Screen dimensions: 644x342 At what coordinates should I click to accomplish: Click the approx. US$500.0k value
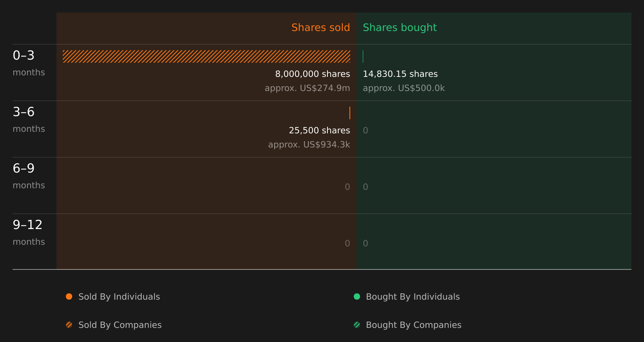point(404,88)
